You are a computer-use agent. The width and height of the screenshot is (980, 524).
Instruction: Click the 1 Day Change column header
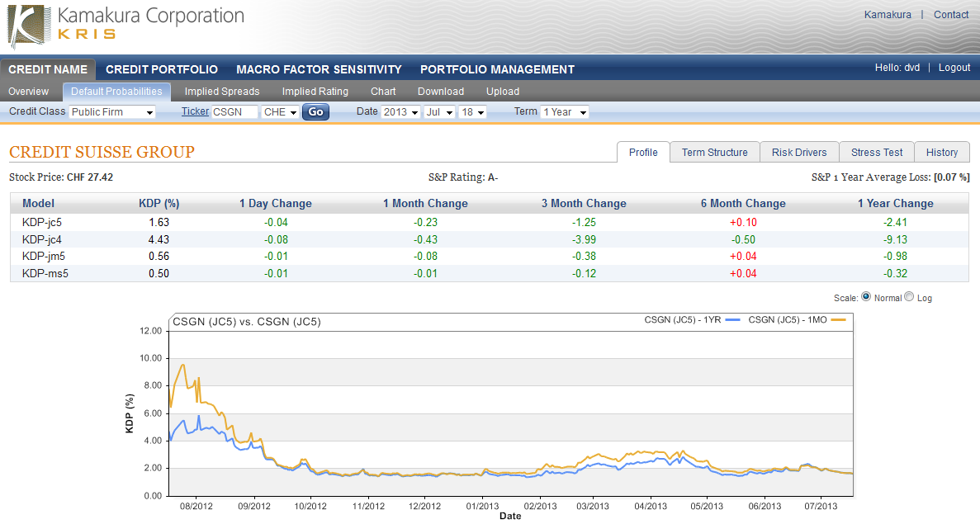click(276, 203)
